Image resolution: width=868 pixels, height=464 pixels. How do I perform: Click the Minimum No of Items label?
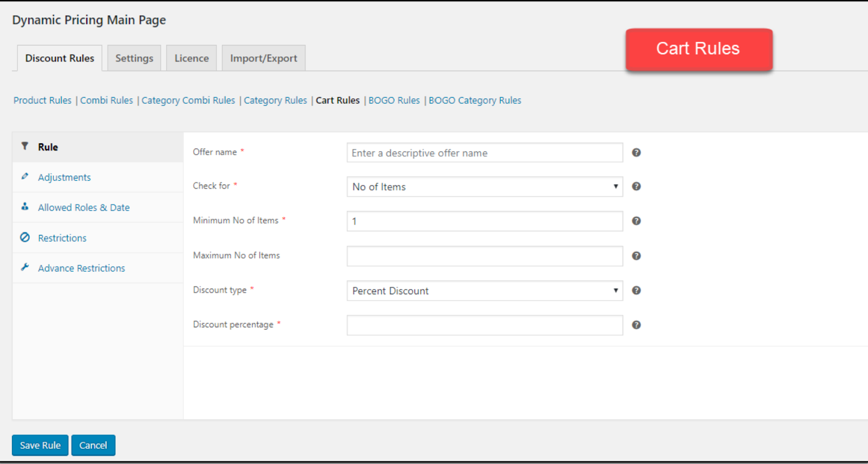click(x=235, y=220)
